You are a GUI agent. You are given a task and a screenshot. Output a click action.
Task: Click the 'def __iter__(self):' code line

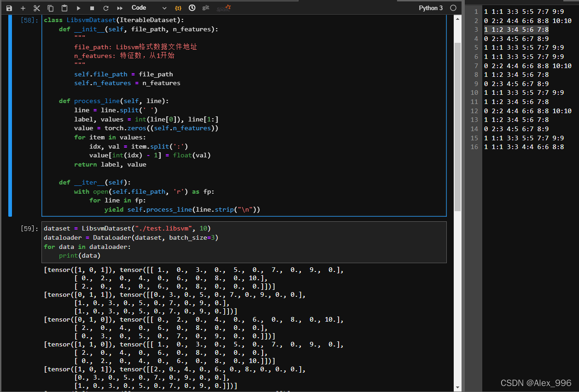(x=95, y=182)
